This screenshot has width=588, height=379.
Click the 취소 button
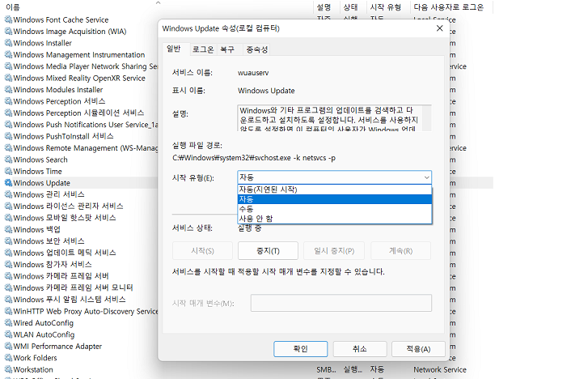pyautogui.click(x=360, y=349)
